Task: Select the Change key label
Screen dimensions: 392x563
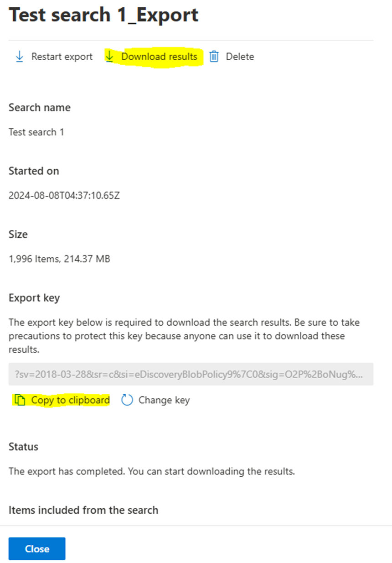Action: 164,400
